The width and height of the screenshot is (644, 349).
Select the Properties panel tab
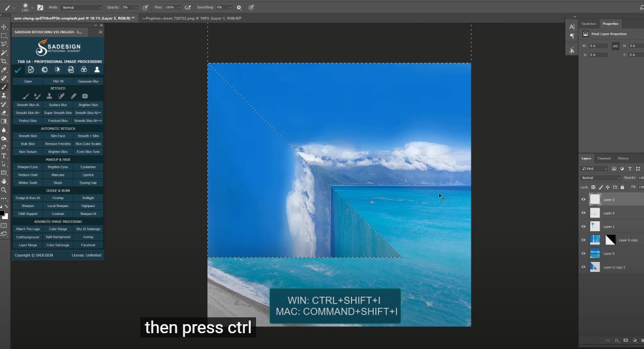point(610,24)
